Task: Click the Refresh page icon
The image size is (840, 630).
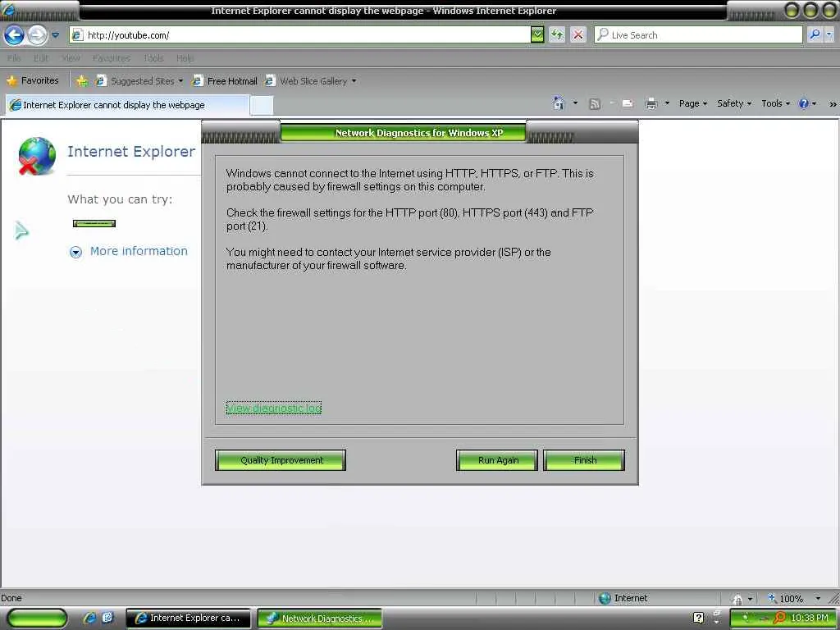Action: pyautogui.click(x=557, y=35)
